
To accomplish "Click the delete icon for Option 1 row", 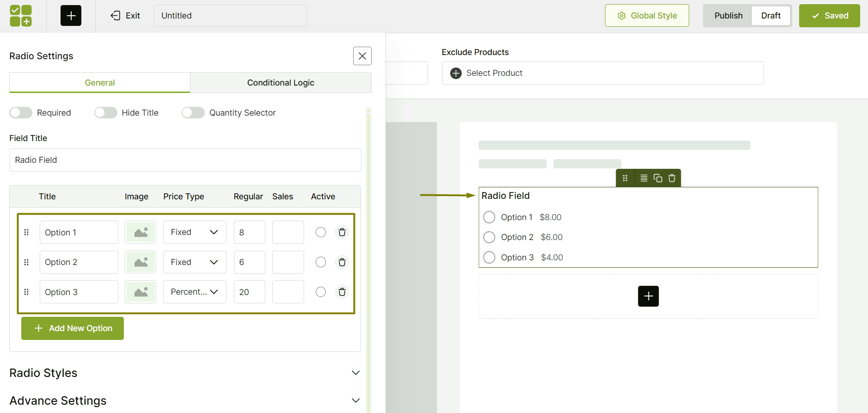I will tap(342, 232).
